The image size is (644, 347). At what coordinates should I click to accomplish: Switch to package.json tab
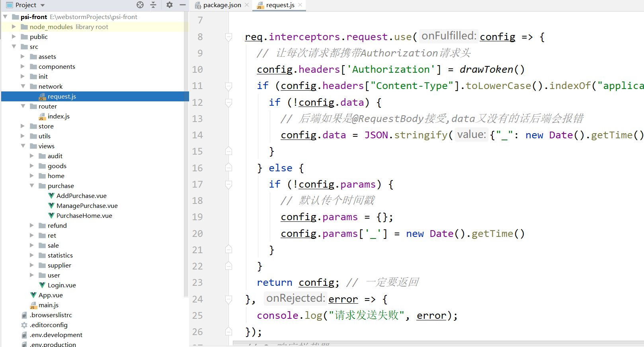point(222,5)
